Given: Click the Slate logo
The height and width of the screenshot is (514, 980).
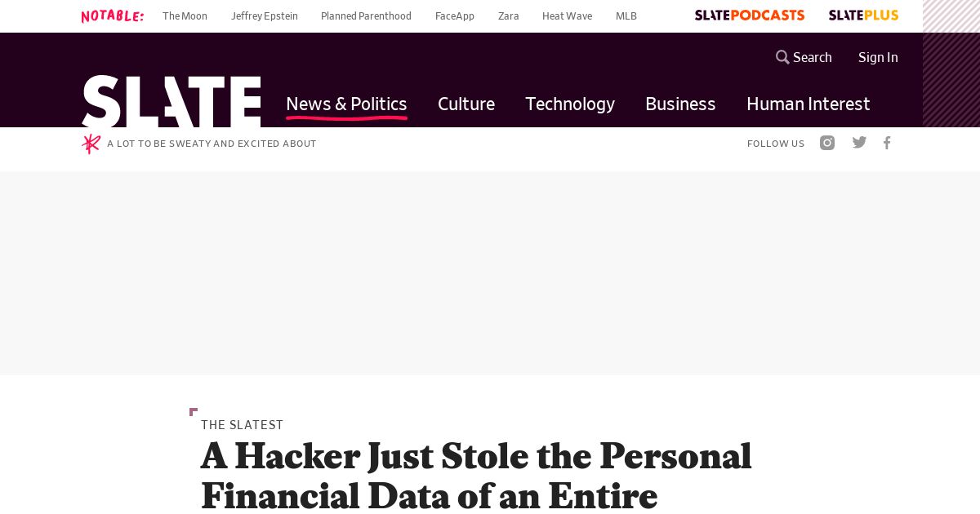Looking at the screenshot, I should point(171,101).
